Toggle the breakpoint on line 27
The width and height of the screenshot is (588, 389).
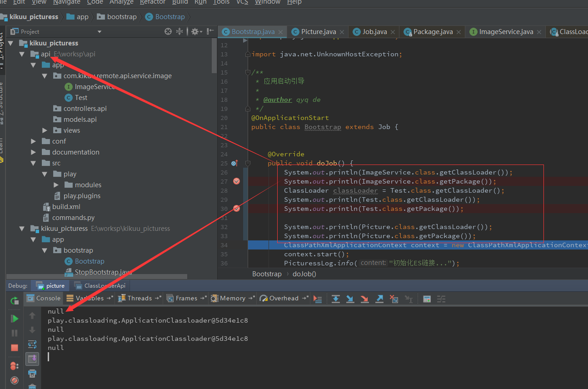click(236, 181)
